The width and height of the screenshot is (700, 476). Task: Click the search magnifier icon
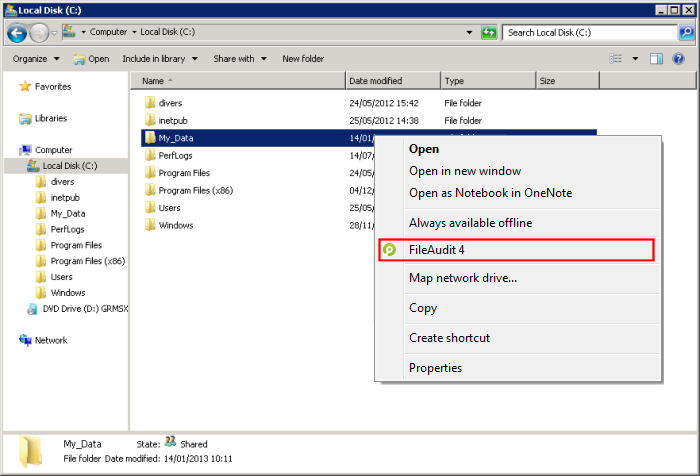tap(686, 33)
